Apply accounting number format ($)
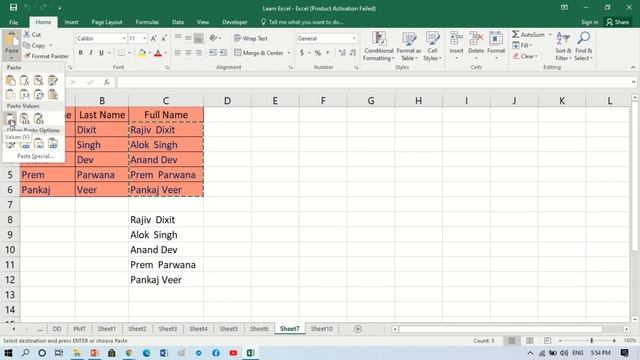The height and width of the screenshot is (360, 640). [x=302, y=53]
